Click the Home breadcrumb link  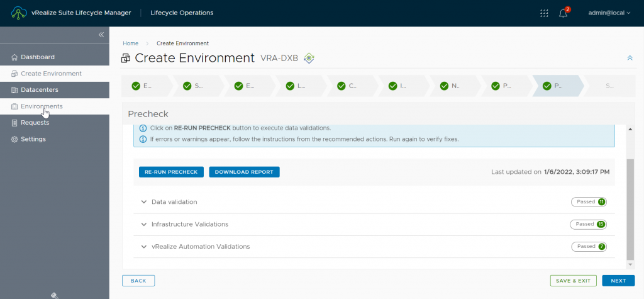pyautogui.click(x=131, y=43)
